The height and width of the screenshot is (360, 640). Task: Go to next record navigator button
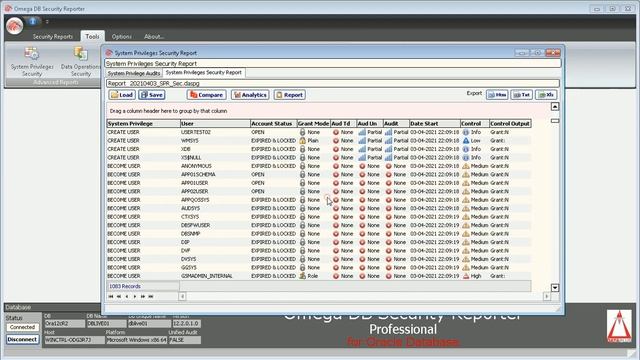[135, 296]
